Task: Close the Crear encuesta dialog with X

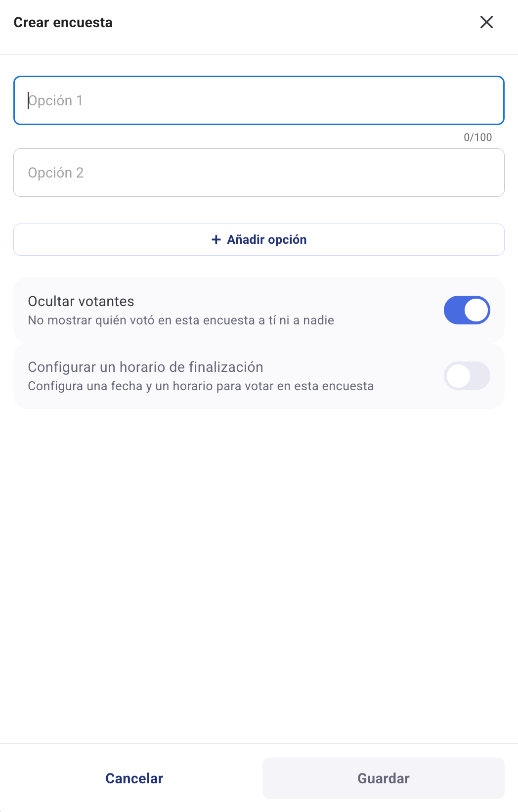Action: pyautogui.click(x=486, y=22)
